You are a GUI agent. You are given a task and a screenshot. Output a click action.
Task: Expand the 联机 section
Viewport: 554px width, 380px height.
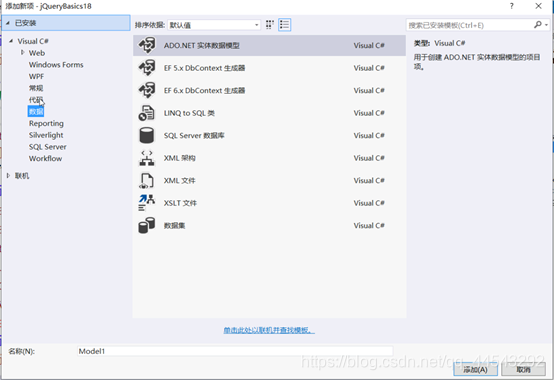8,176
